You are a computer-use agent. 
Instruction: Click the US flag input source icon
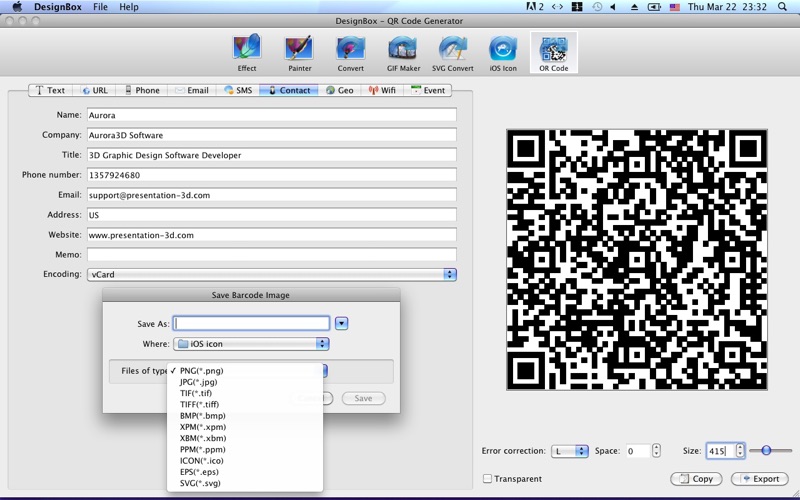674,7
